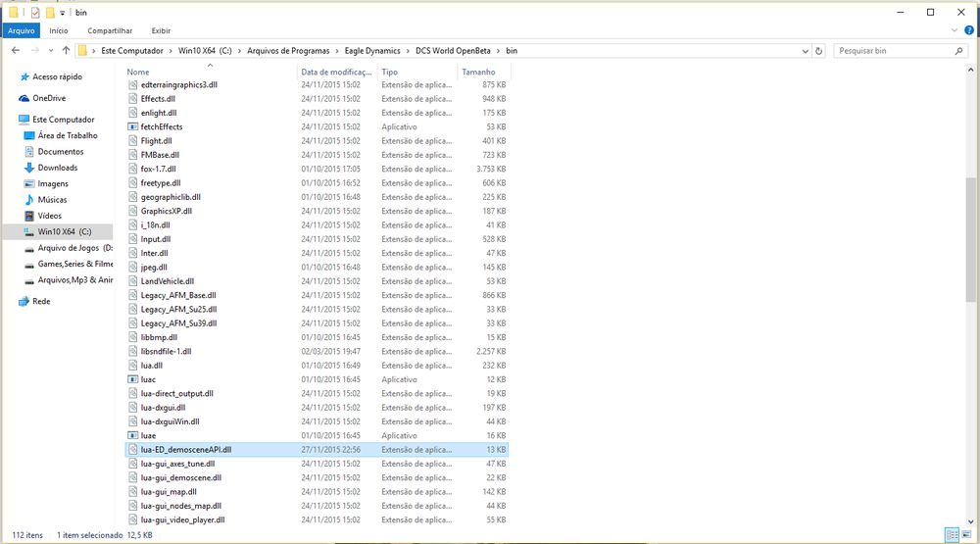Open Acesso rápido in the sidebar
Image resolution: width=980 pixels, height=544 pixels.
[x=57, y=76]
